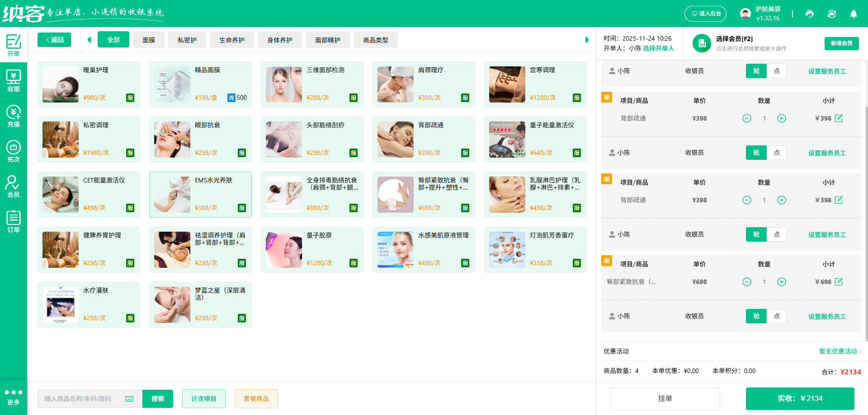Image resolution: width=868 pixels, height=415 pixels.
Task: Open the 会员 member module
Action: pyautogui.click(x=14, y=186)
